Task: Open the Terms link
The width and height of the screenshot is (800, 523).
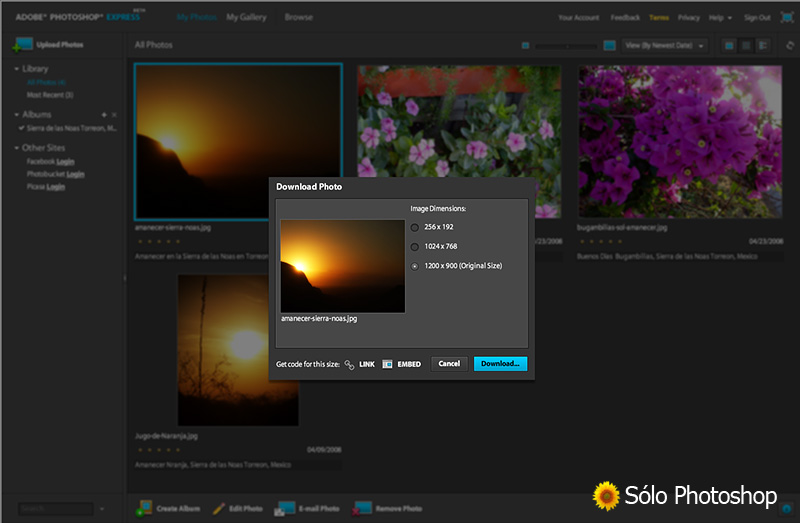Action: tap(659, 17)
